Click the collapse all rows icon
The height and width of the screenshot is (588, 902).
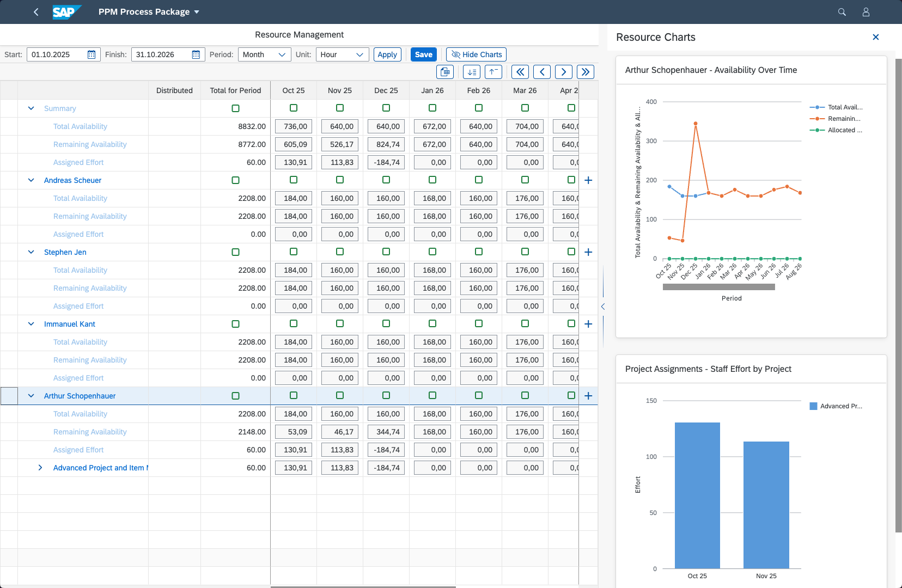pyautogui.click(x=493, y=72)
